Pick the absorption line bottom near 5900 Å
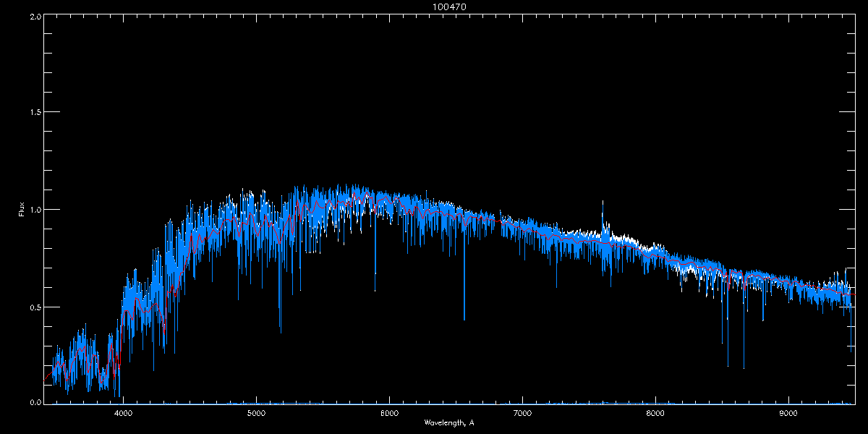 (x=375, y=290)
